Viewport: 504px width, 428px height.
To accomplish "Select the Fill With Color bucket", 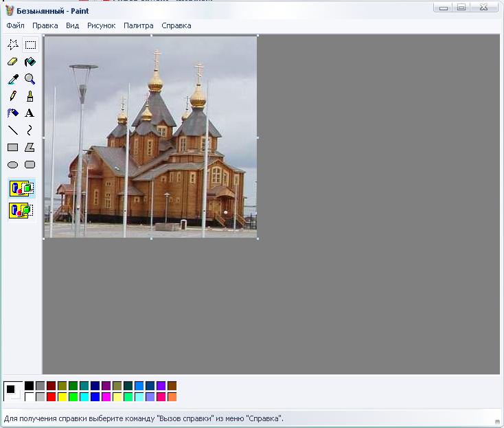I will pos(30,63).
